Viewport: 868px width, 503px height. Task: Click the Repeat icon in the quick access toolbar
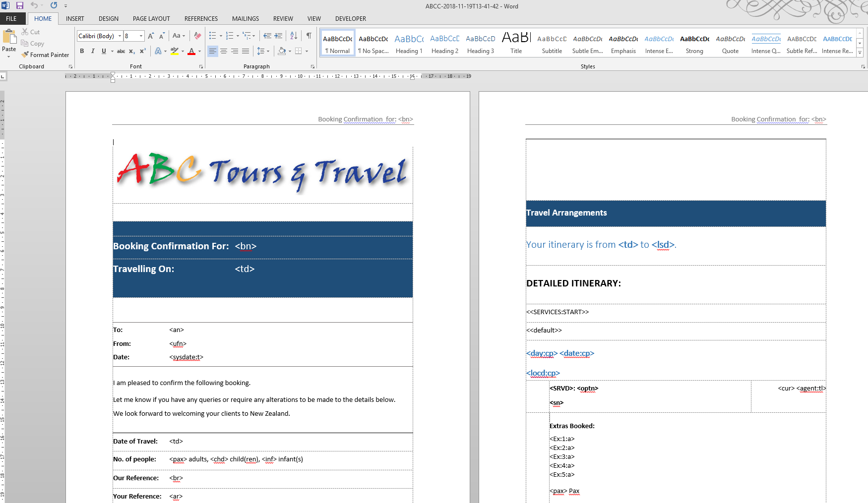(54, 5)
